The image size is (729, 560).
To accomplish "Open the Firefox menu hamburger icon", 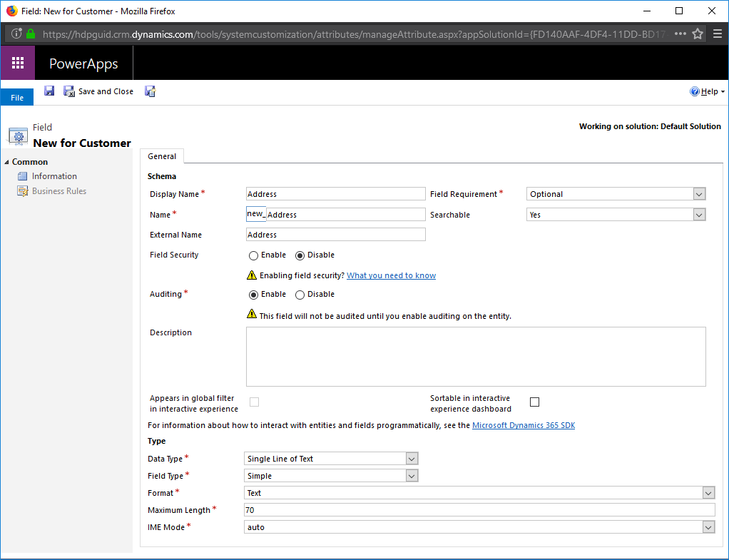I will (x=718, y=33).
